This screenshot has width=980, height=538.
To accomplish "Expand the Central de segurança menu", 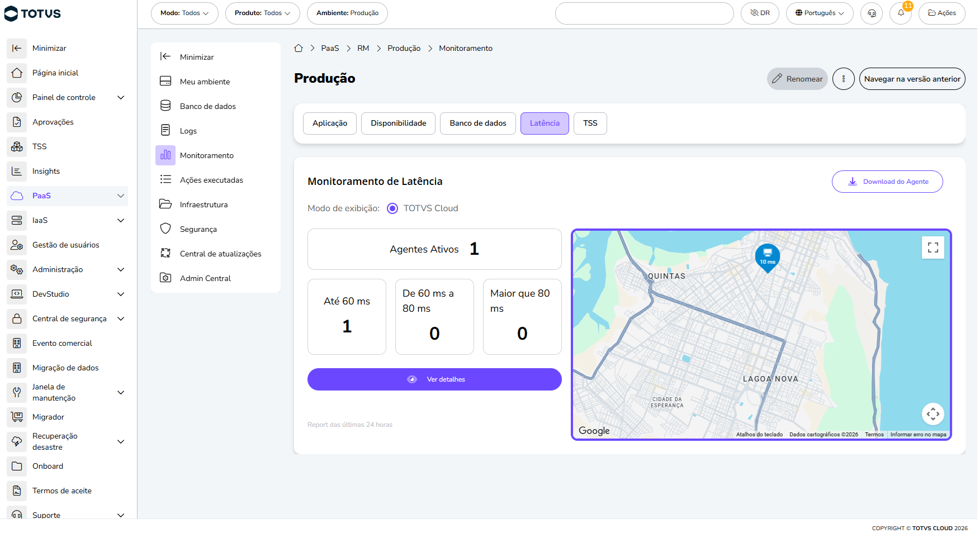I will coord(121,318).
